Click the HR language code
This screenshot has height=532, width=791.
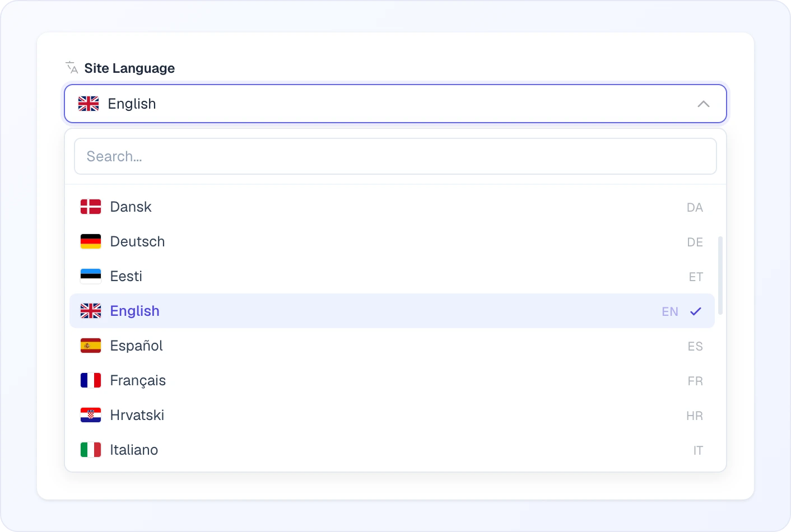click(695, 416)
